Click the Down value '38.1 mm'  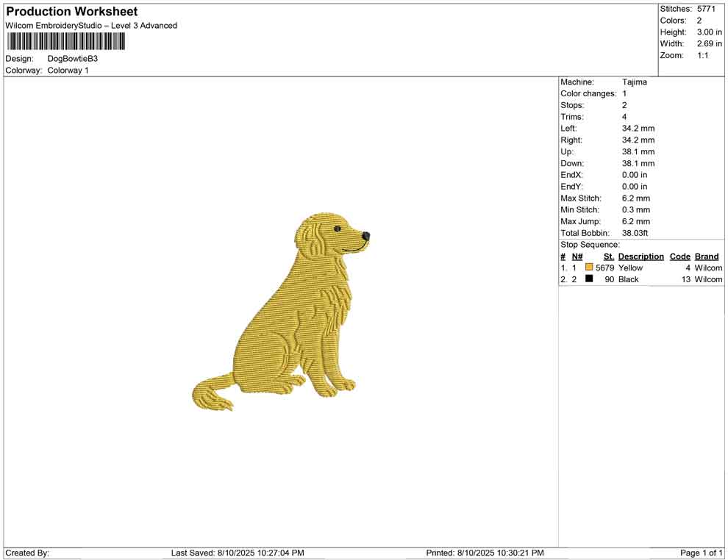[638, 163]
